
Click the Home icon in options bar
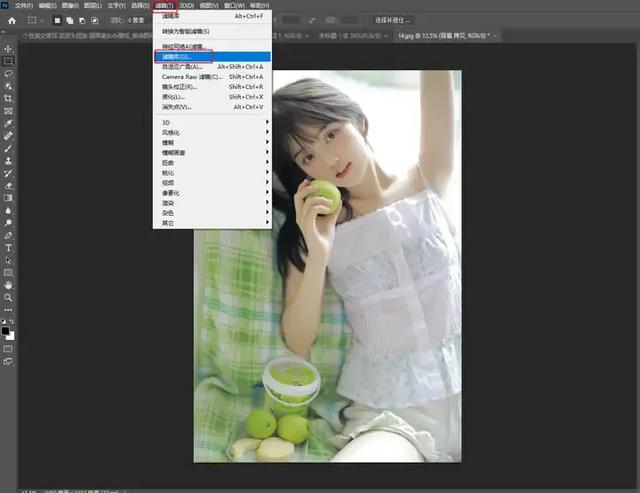point(12,20)
